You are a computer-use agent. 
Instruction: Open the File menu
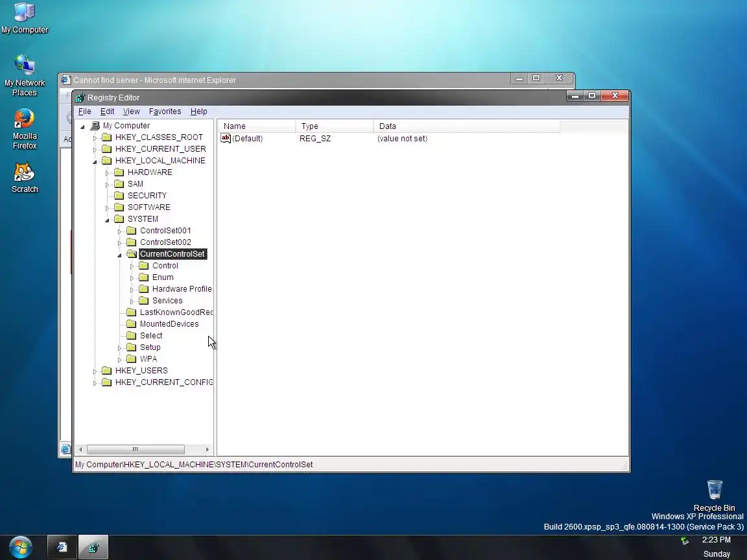click(84, 111)
